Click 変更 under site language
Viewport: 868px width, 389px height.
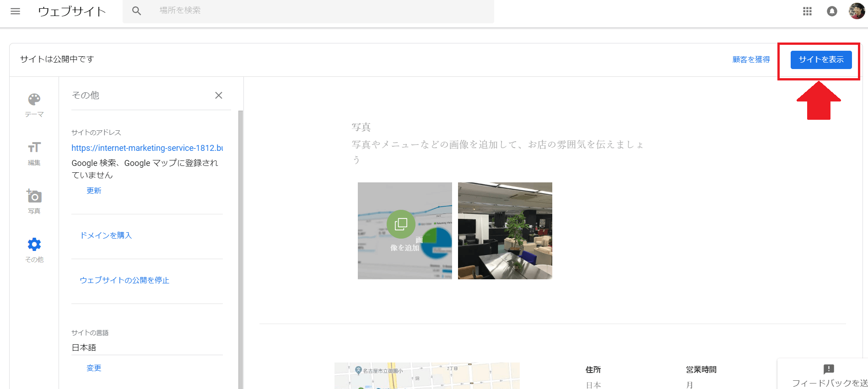click(x=94, y=368)
